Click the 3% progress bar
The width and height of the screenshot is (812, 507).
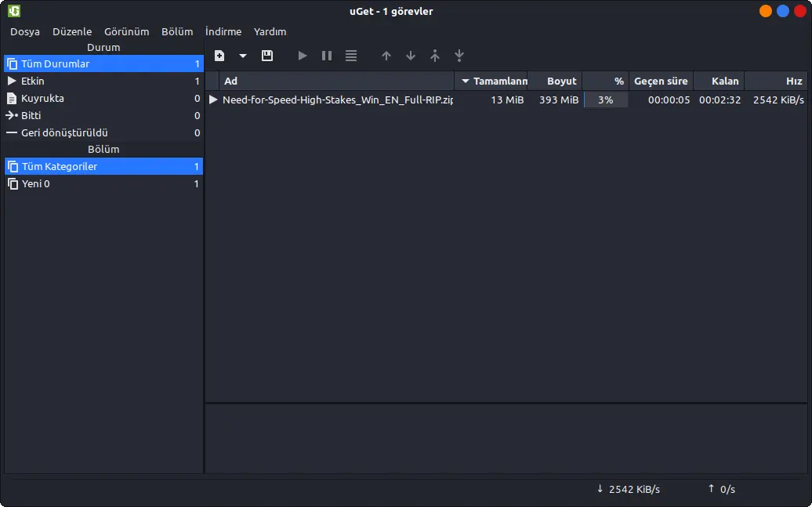click(605, 100)
